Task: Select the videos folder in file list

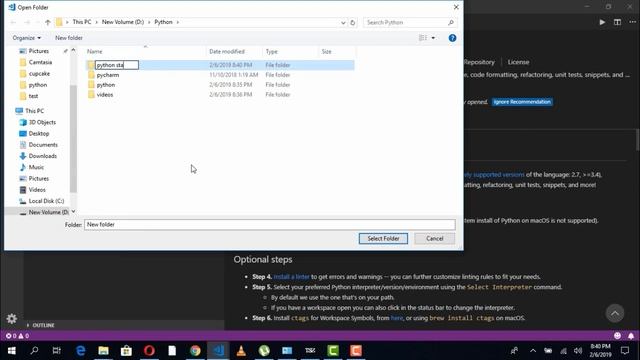Action: coord(105,95)
